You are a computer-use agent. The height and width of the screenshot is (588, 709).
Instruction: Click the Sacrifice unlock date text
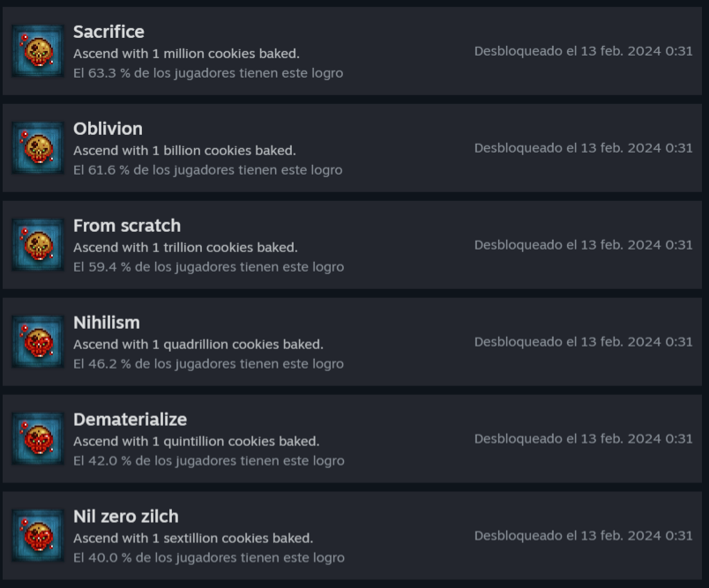pyautogui.click(x=583, y=51)
